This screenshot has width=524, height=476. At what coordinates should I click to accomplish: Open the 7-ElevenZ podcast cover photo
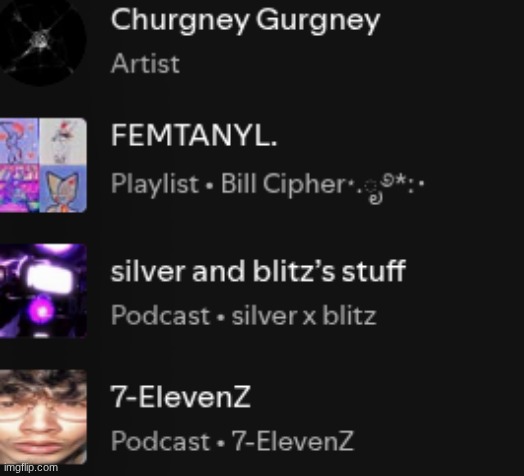[x=43, y=416]
